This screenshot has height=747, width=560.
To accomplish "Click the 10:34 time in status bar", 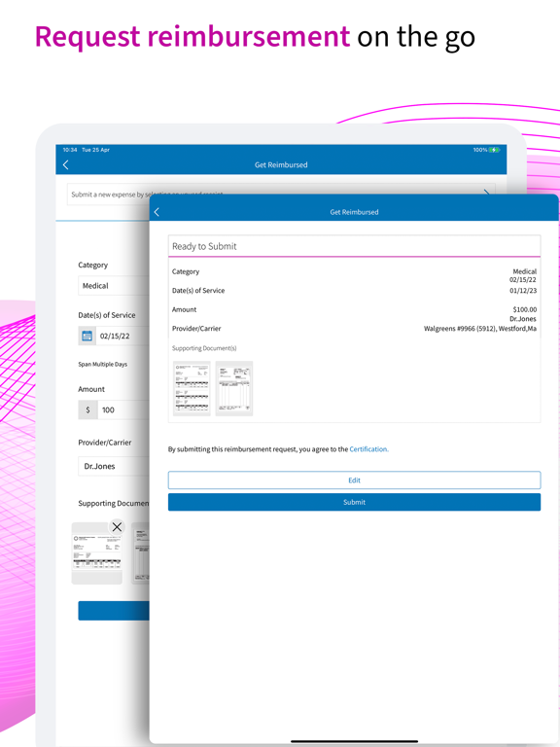I will [70, 150].
